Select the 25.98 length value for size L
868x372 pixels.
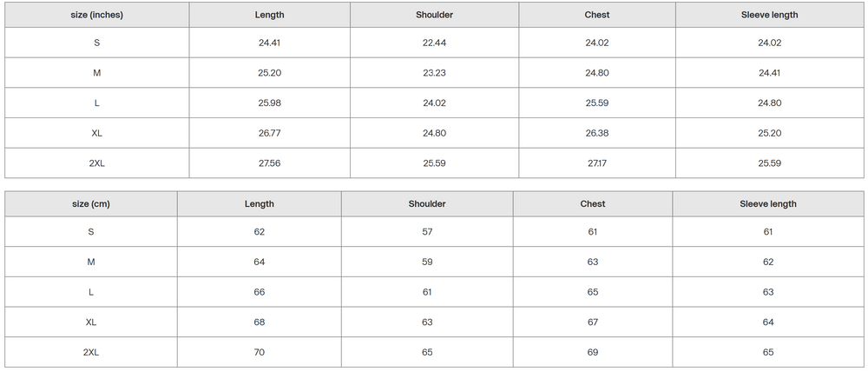pos(269,103)
